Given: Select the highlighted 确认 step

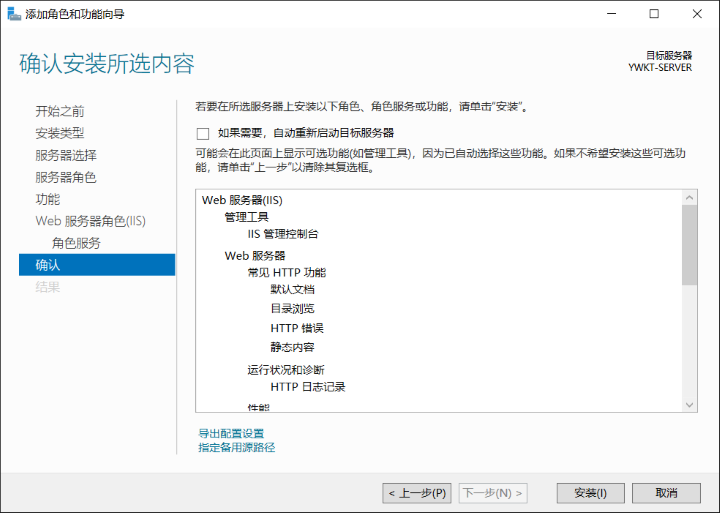Looking at the screenshot, I should click(97, 265).
